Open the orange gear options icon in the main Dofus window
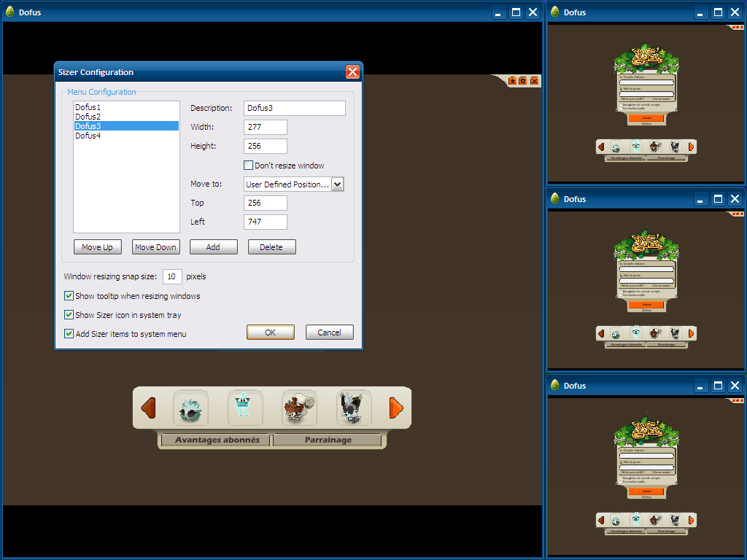The height and width of the screenshot is (560, 747). (523, 81)
